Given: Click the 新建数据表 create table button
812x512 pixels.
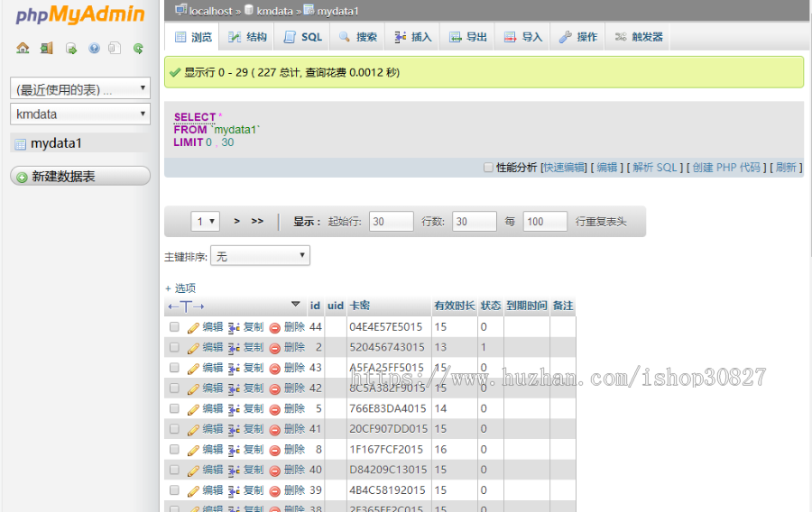Looking at the screenshot, I should coord(80,177).
